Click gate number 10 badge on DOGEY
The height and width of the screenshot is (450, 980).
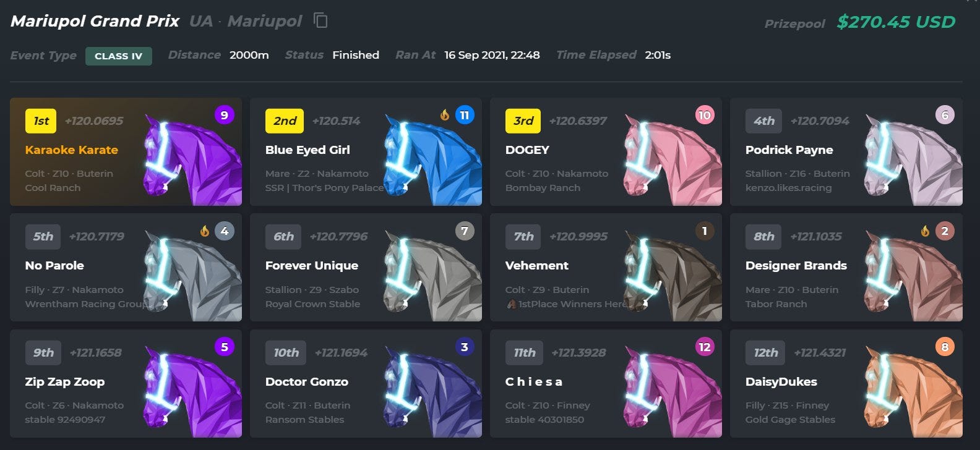704,115
